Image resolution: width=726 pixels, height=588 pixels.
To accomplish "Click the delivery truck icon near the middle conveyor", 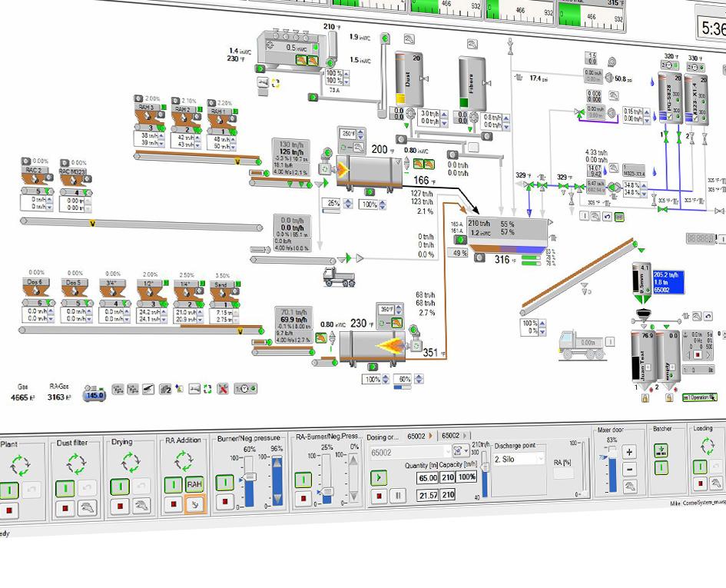I will pos(339,277).
